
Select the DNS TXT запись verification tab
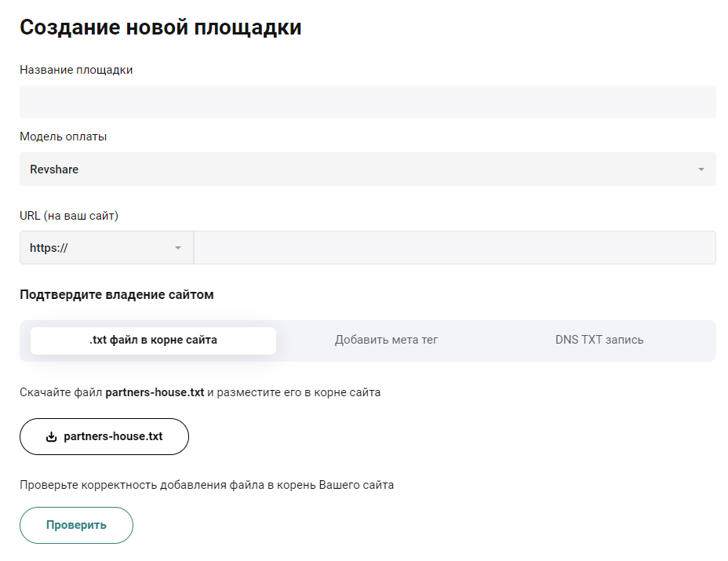(599, 340)
